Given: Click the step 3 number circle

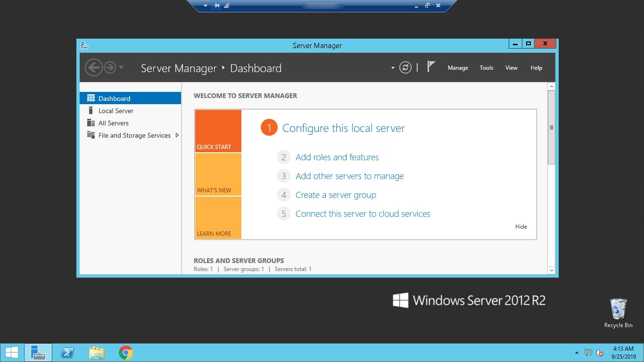Looking at the screenshot, I should [x=284, y=176].
